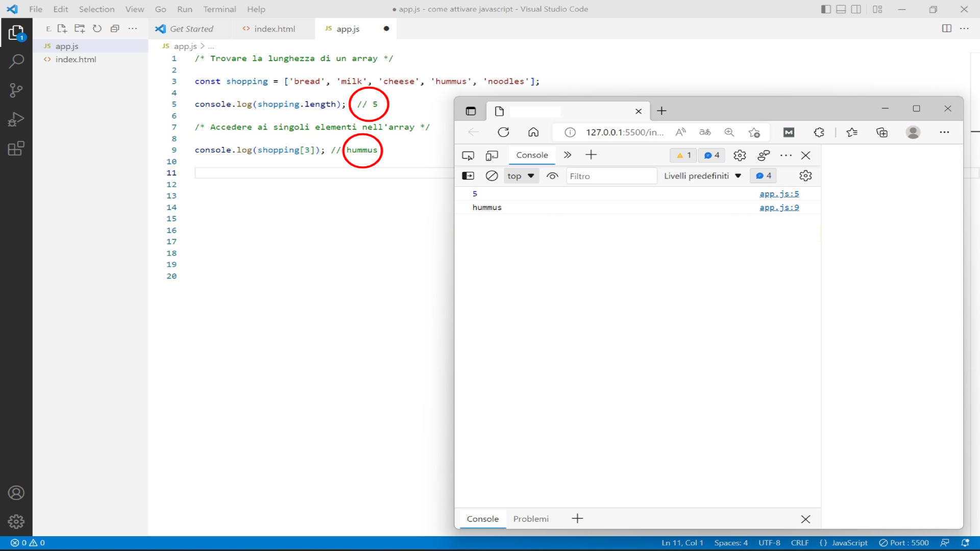The width and height of the screenshot is (980, 551).
Task: Open the Extensions view in activity bar
Action: (x=16, y=148)
